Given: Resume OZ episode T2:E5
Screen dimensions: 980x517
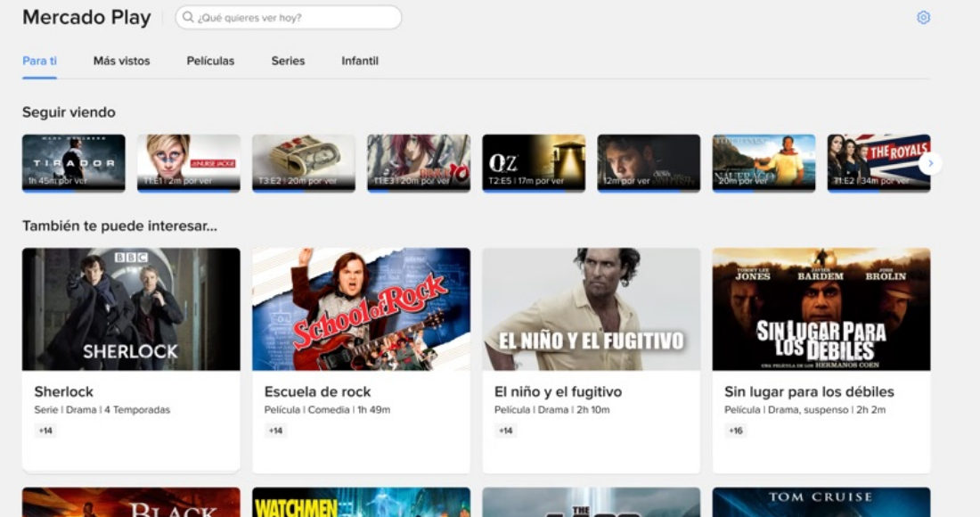Looking at the screenshot, I should point(533,162).
